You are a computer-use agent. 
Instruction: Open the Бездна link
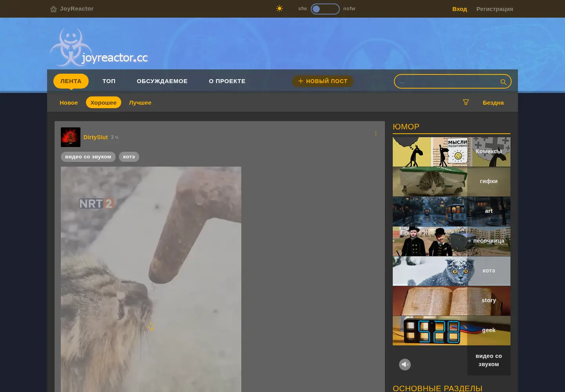coord(493,103)
